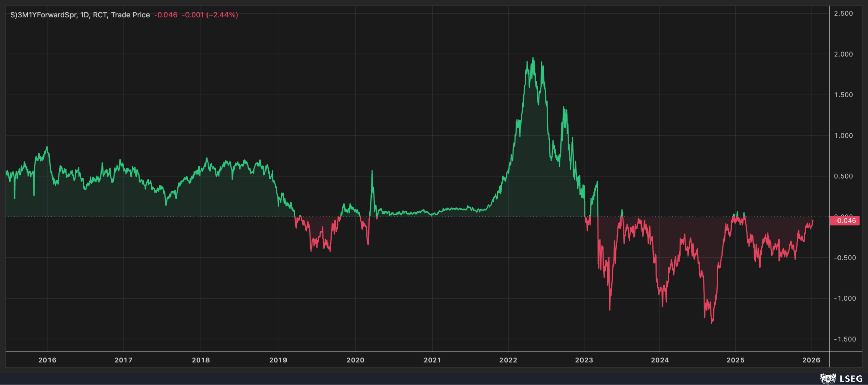Click the 2022 label on time axis
868x385 pixels.
pyautogui.click(x=508, y=360)
